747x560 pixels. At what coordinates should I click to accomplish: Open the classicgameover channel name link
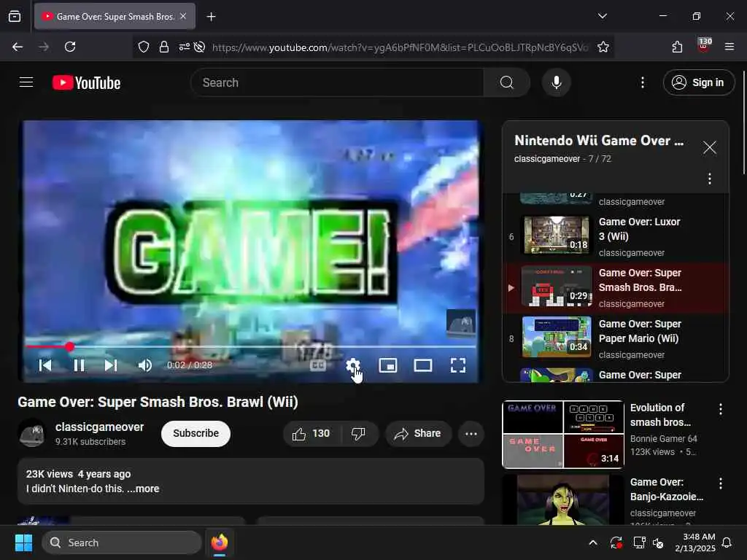99,427
